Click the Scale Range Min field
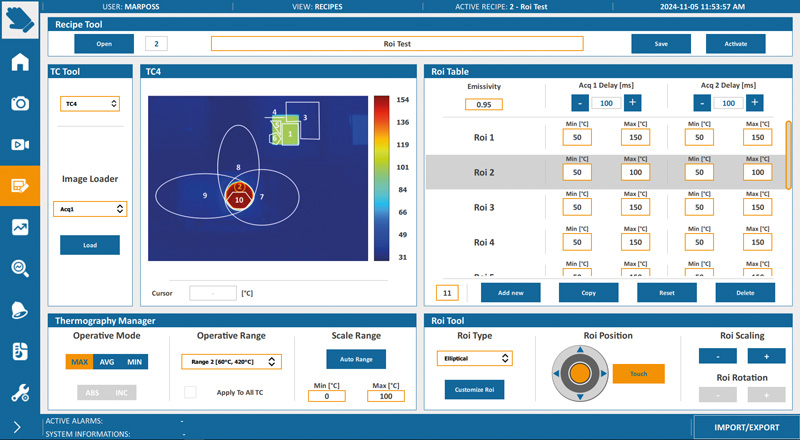Image resolution: width=800 pixels, height=440 pixels. tap(327, 396)
